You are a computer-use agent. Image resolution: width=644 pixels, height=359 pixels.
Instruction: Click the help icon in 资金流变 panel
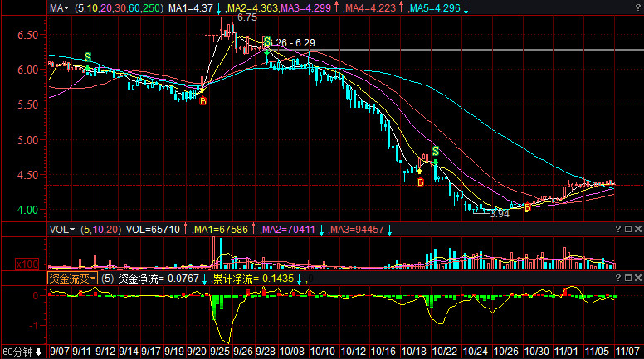pyautogui.click(x=619, y=279)
